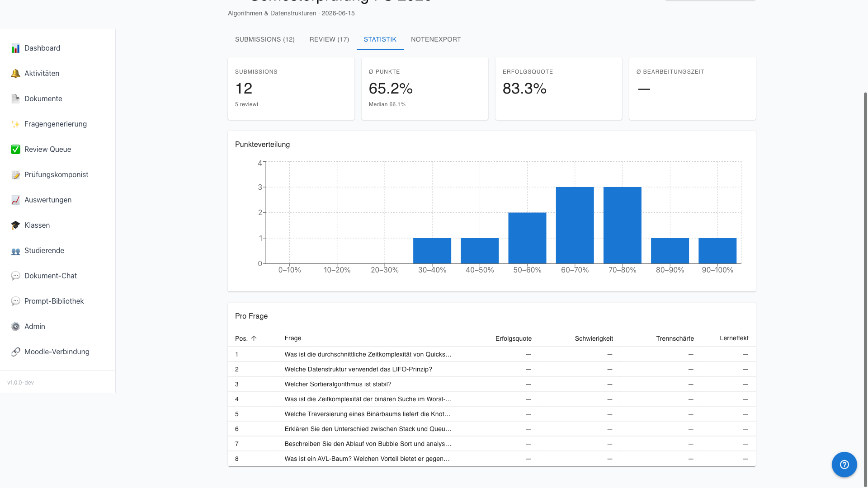Open Dokumente via its page icon
Screen dimensions: 868x488
pyautogui.click(x=15, y=99)
